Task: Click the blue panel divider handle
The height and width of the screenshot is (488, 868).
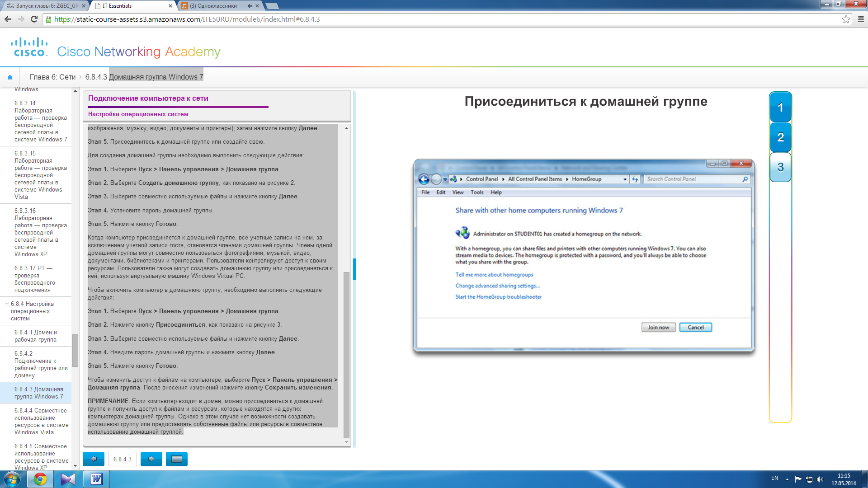Action: 354,269
